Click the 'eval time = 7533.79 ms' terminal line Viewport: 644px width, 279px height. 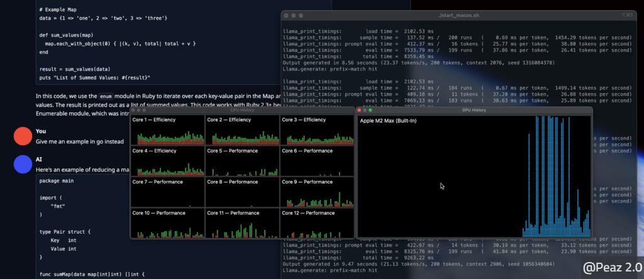coord(457,50)
